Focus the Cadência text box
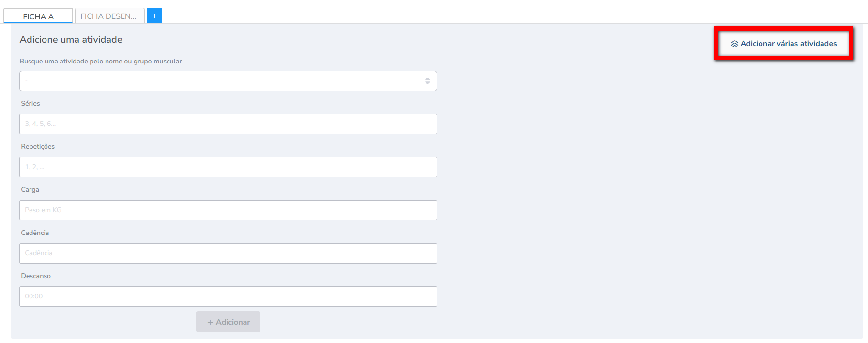868x343 pixels. pyautogui.click(x=228, y=253)
